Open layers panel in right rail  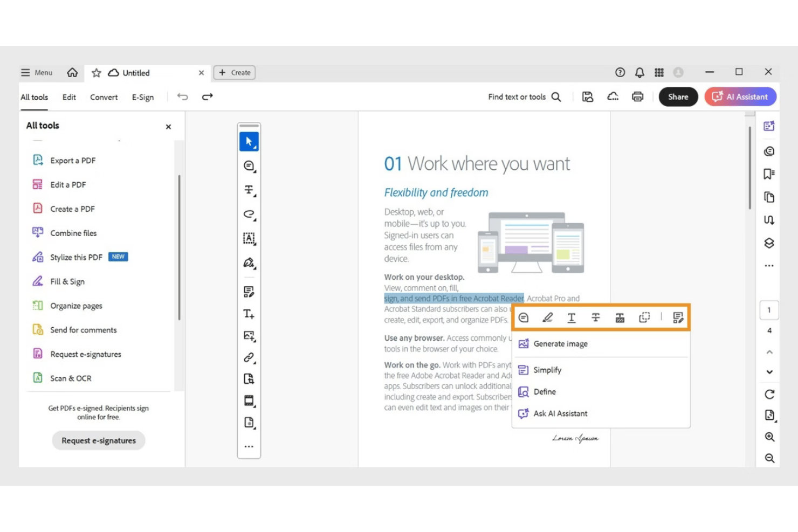769,243
